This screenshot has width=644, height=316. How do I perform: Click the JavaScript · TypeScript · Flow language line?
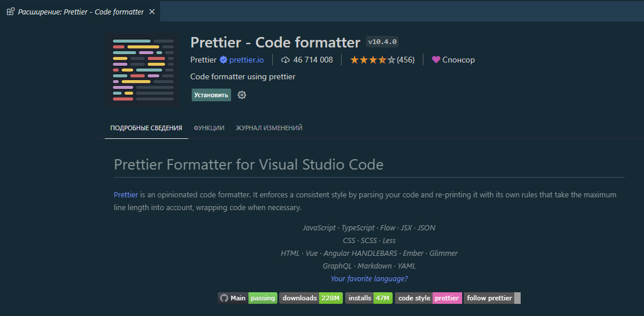tap(369, 228)
